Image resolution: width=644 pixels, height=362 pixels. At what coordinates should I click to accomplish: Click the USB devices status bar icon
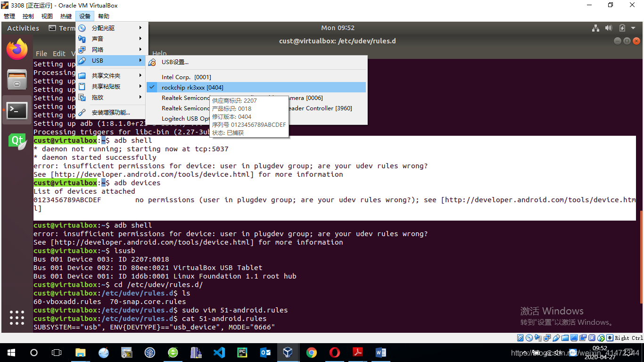click(556, 337)
